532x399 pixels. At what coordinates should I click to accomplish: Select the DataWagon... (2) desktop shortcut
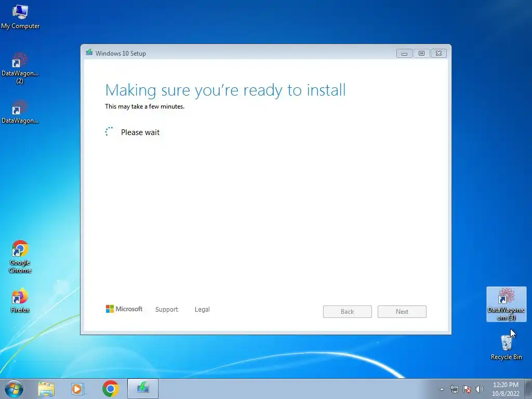pos(20,68)
